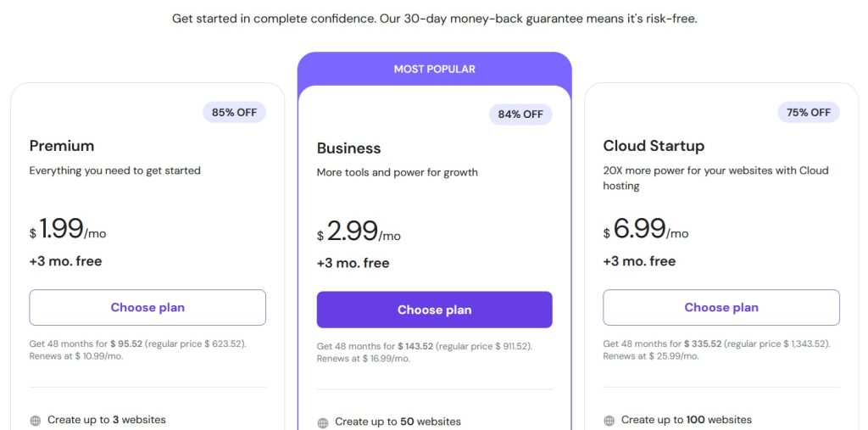868x430 pixels.
Task: Click the Cloud Startup renewal pricing note
Action: [x=716, y=349]
